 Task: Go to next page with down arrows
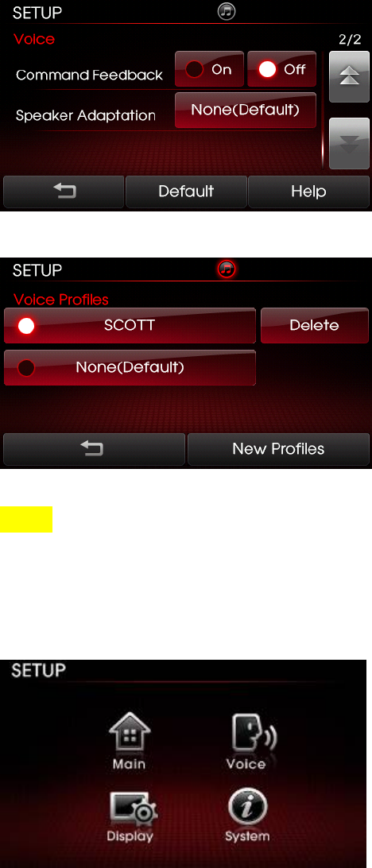coord(349,143)
